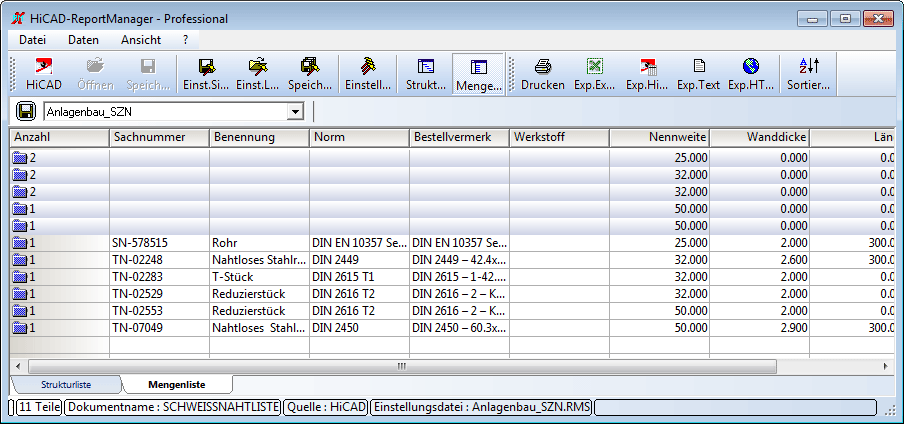Click folder icon in TN-07049 row
904x424 pixels.
click(21, 328)
